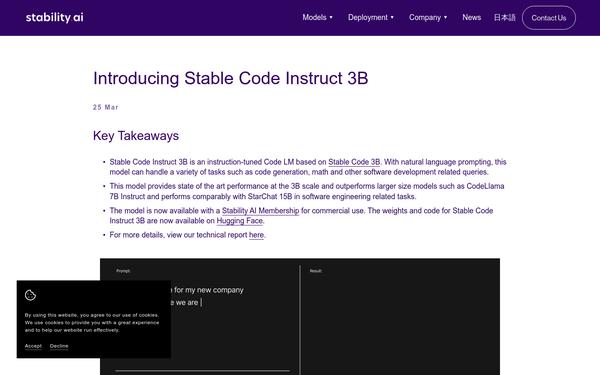
Task: Switch to Japanese language 日本語
Action: click(x=504, y=18)
